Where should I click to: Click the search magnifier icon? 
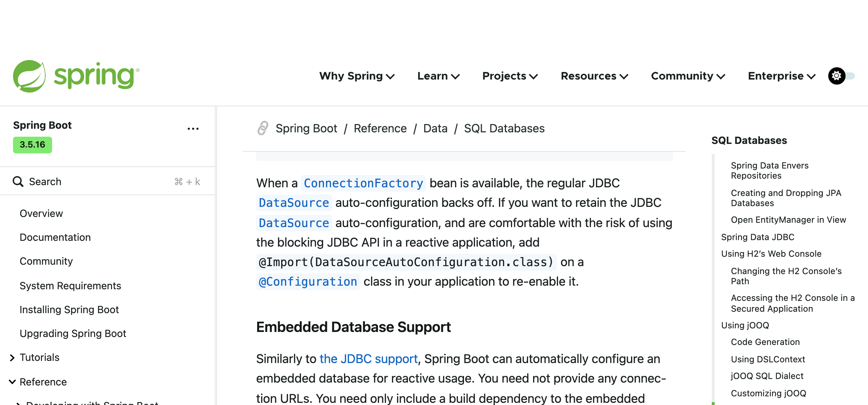point(18,182)
